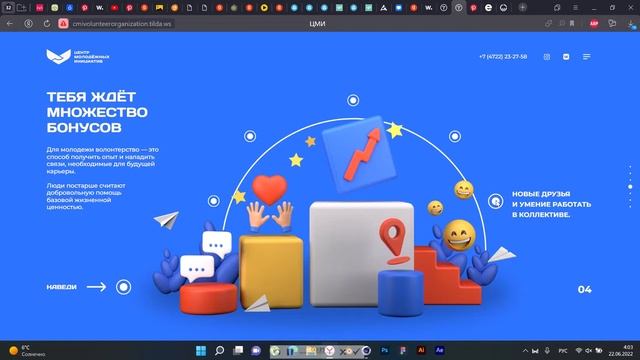
Task: Click the ТЕБЯ ЖДЁТ МНОЖЕСТВО БОНУСОВ heading
Action: pos(97,112)
